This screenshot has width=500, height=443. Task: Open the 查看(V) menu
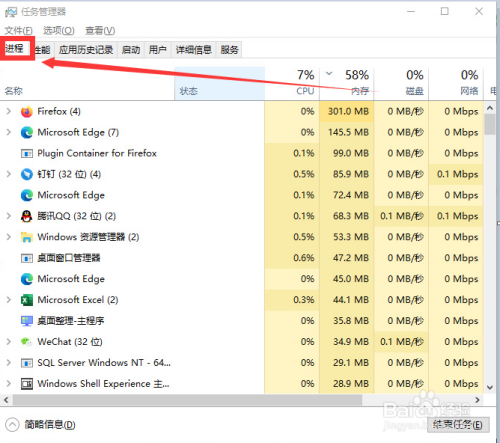(x=100, y=31)
